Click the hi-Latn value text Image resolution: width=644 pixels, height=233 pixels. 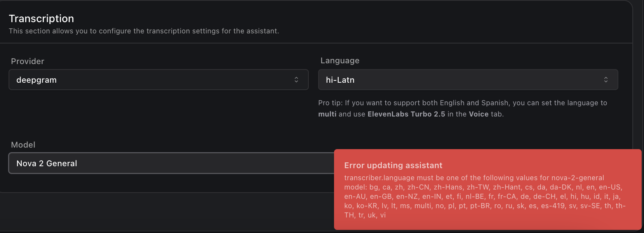click(340, 80)
